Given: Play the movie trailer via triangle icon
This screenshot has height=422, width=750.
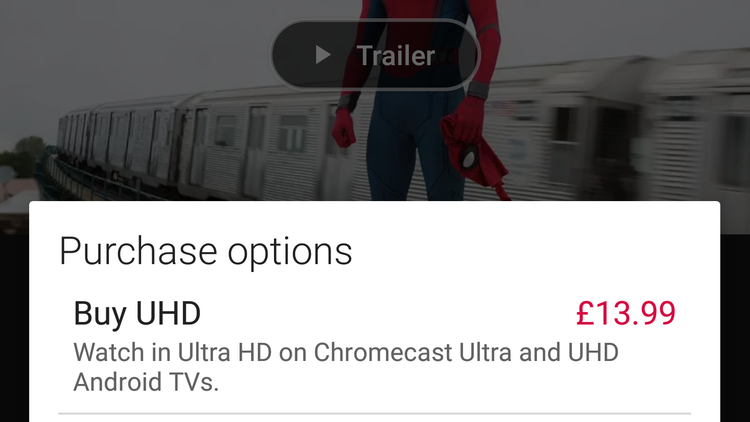Looking at the screenshot, I should point(323,55).
